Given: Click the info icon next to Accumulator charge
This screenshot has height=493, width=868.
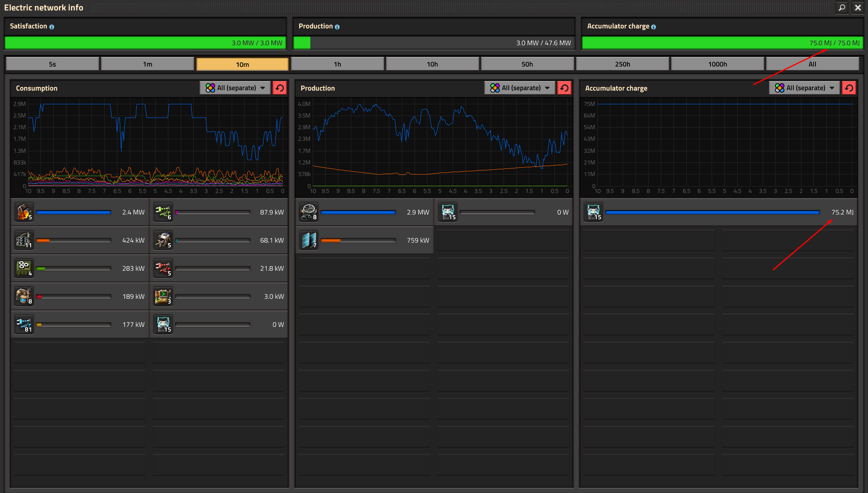Looking at the screenshot, I should (x=654, y=27).
